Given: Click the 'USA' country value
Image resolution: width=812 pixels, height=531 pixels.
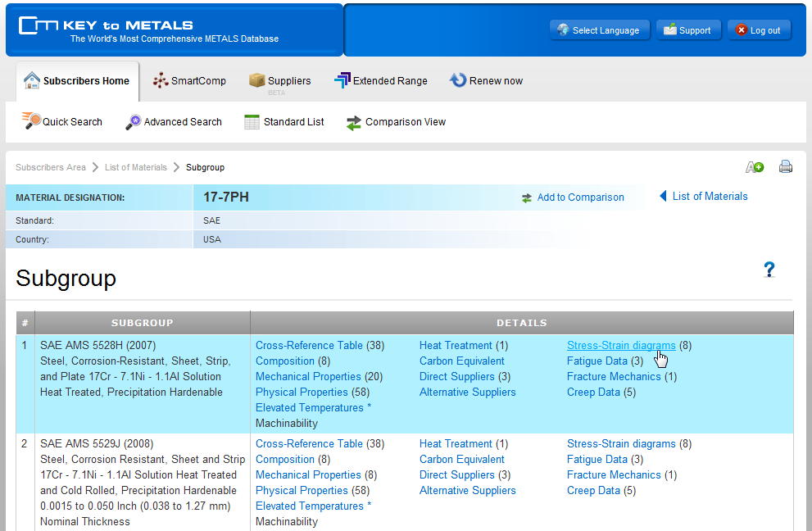Looking at the screenshot, I should (x=211, y=239).
